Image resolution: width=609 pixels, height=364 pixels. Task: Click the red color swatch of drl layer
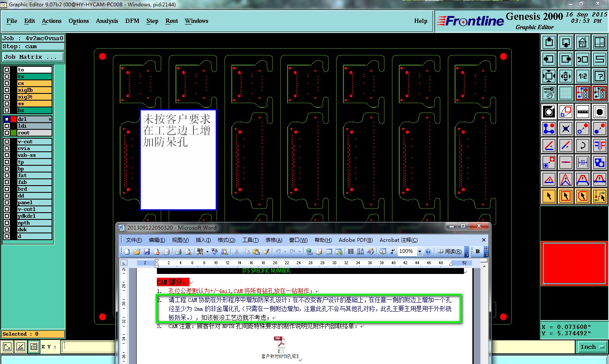[14, 119]
